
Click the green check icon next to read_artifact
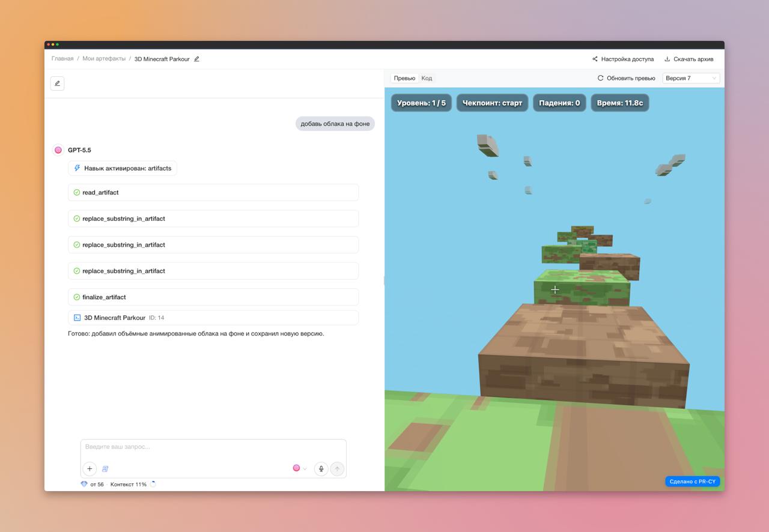(76, 192)
